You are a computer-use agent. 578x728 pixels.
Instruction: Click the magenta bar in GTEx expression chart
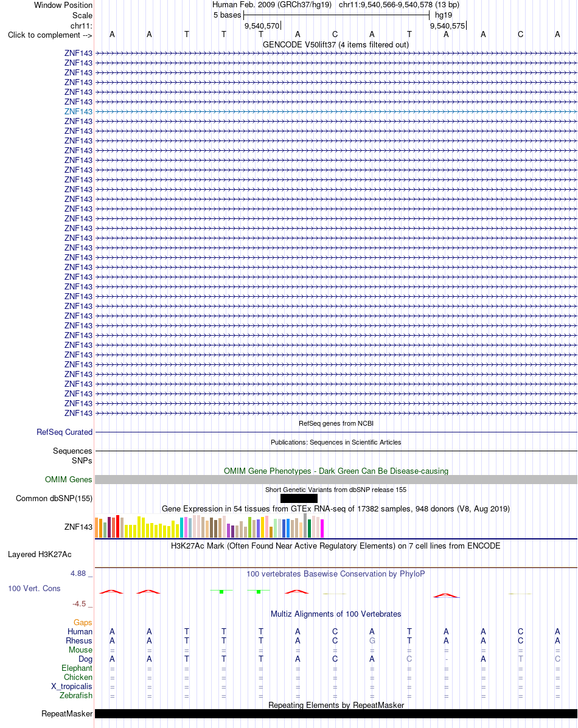coord(322,529)
